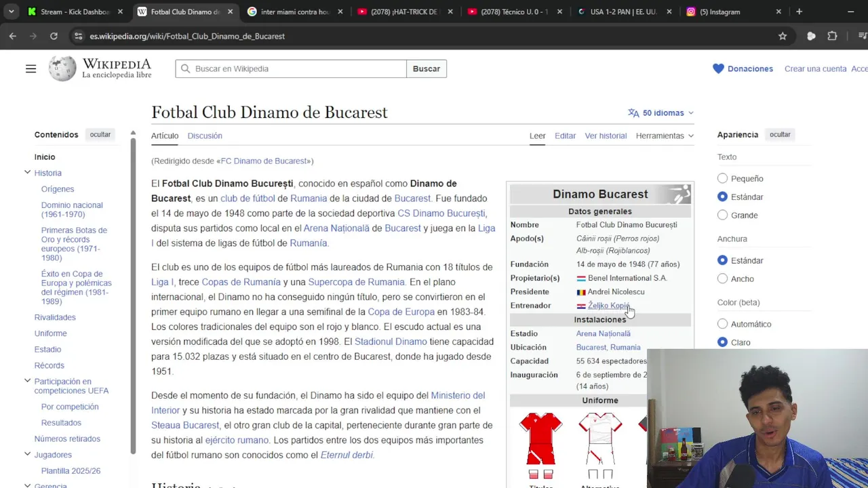Open a new browser tab with plus icon

coord(799,12)
